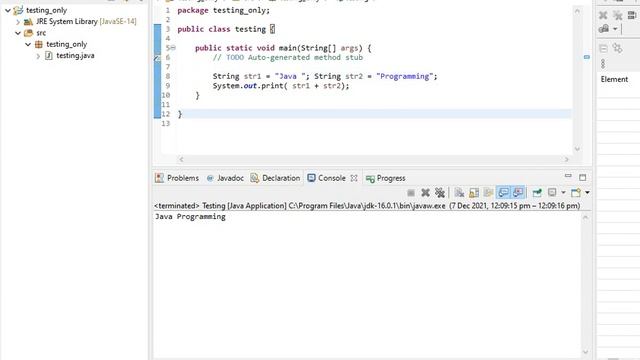The height and width of the screenshot is (360, 640).
Task: Click editor horizontal scrollbar right arrow
Action: pyautogui.click(x=567, y=160)
